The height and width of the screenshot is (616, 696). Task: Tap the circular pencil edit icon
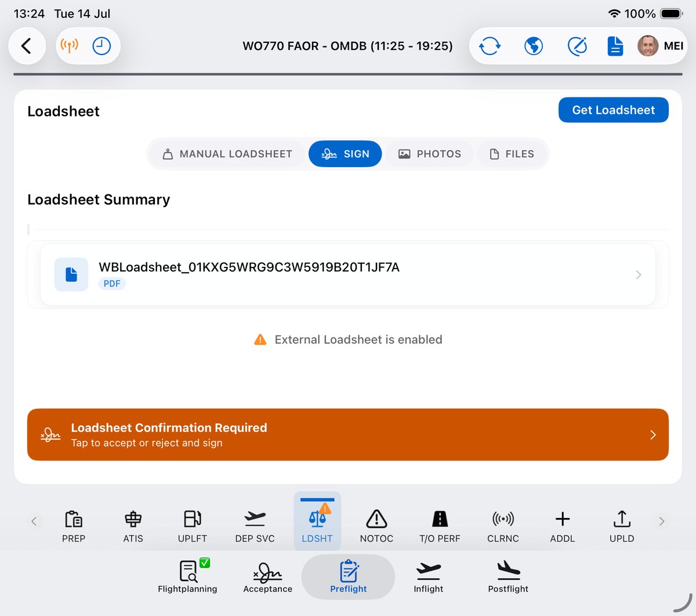577,46
